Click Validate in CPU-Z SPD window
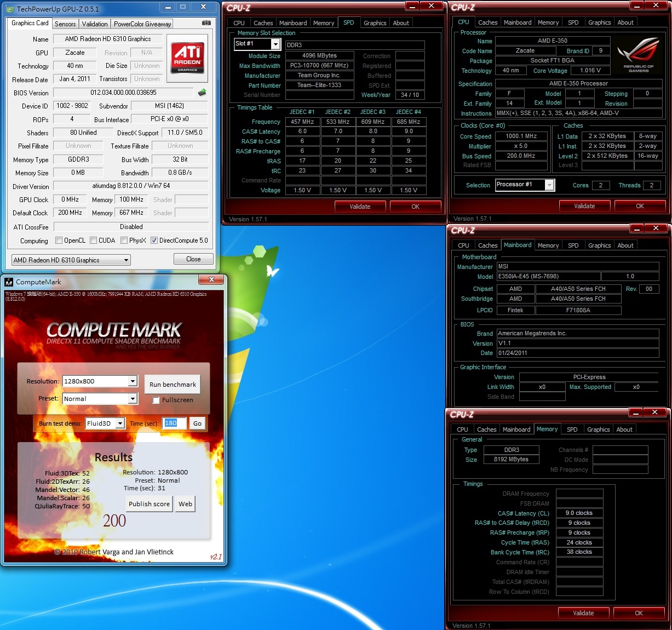 (360, 207)
